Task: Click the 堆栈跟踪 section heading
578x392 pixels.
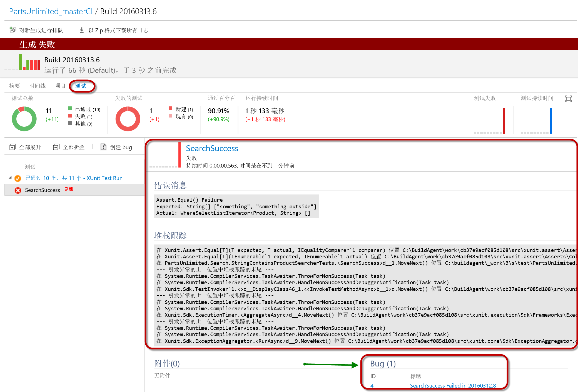Action: click(170, 236)
